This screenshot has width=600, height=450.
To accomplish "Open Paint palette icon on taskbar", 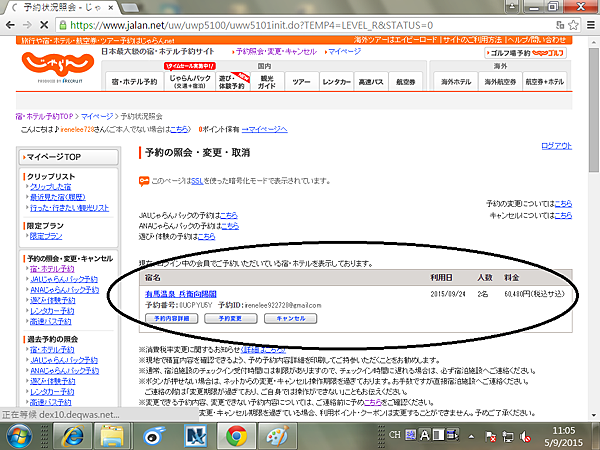I will (x=277, y=436).
